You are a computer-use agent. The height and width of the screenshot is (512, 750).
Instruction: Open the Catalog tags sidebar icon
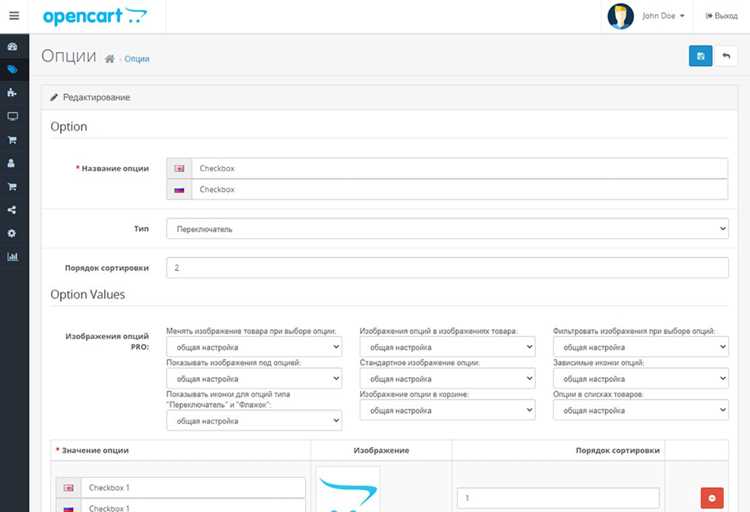pyautogui.click(x=12, y=70)
